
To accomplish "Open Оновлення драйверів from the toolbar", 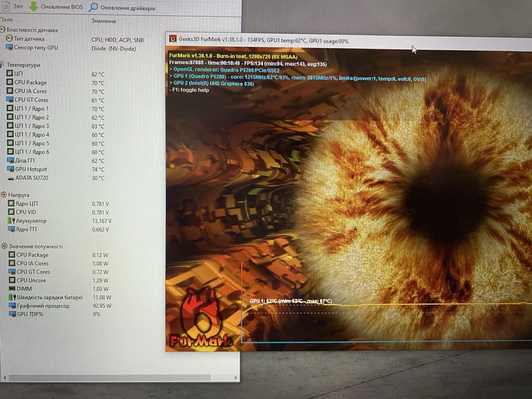I will [x=122, y=7].
